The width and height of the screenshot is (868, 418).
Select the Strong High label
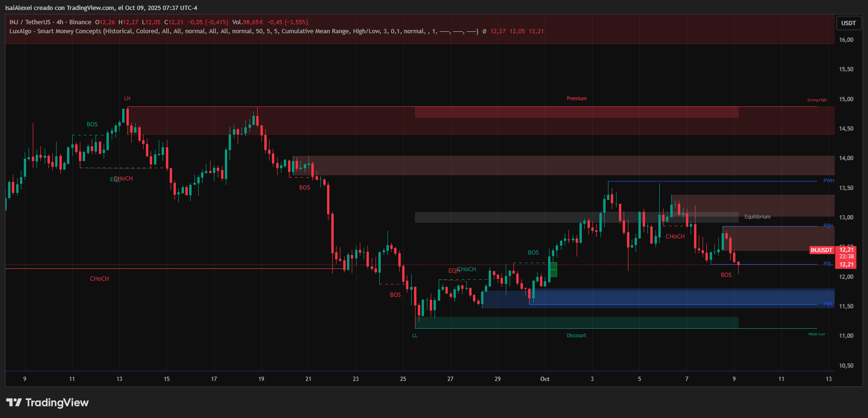click(x=817, y=100)
